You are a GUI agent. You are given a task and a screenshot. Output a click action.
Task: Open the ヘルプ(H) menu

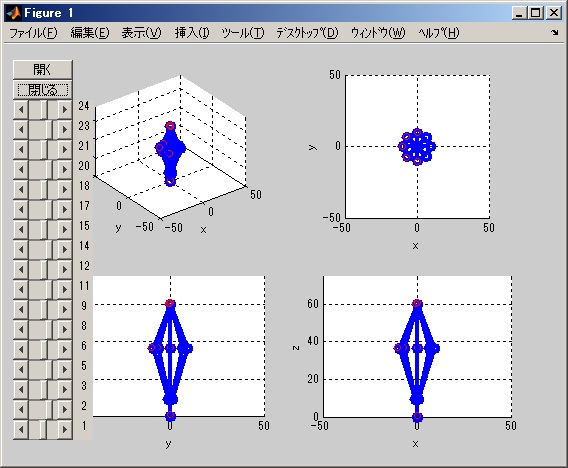(x=439, y=33)
